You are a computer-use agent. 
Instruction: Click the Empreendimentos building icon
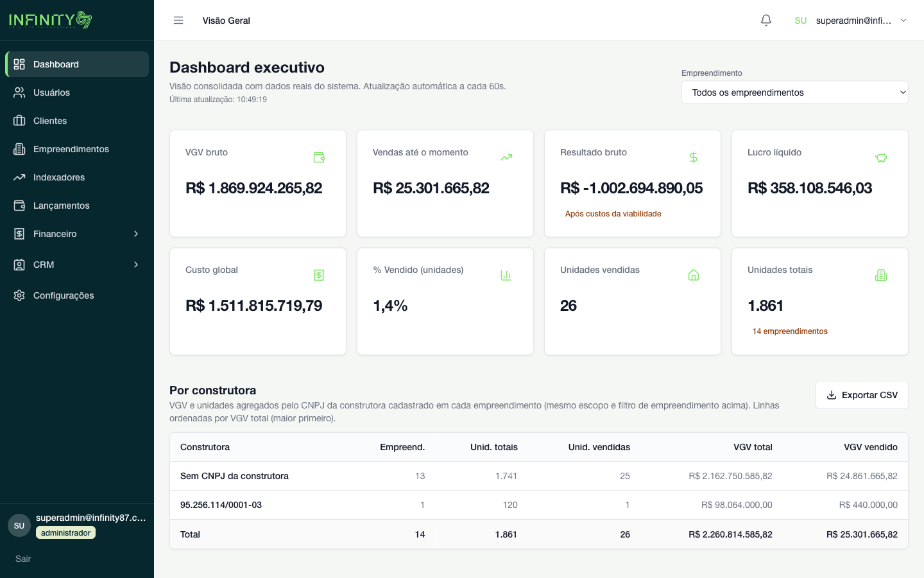click(x=19, y=149)
